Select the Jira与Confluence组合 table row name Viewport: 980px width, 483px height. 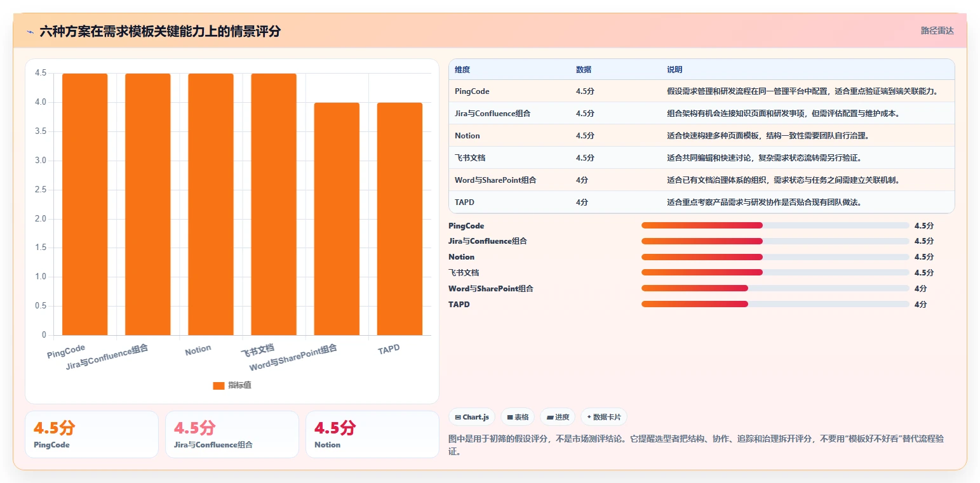[x=492, y=114]
